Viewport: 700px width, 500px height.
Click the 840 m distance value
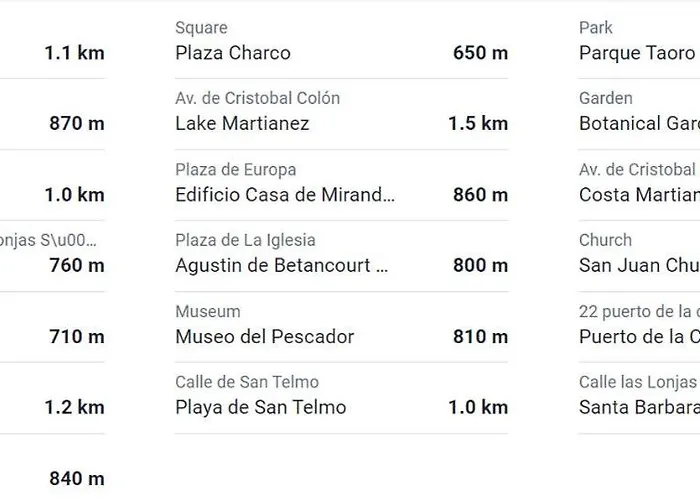click(77, 479)
